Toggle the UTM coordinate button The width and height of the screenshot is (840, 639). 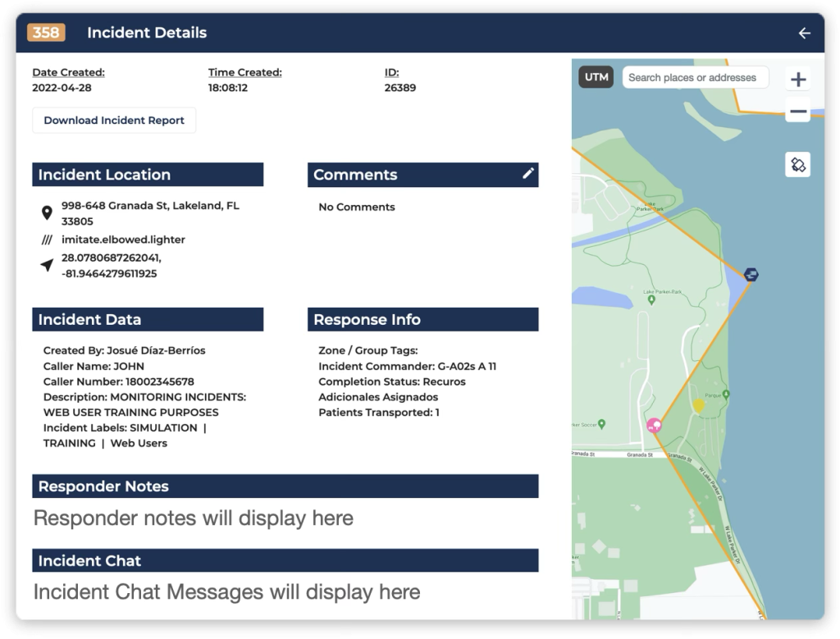click(x=596, y=77)
